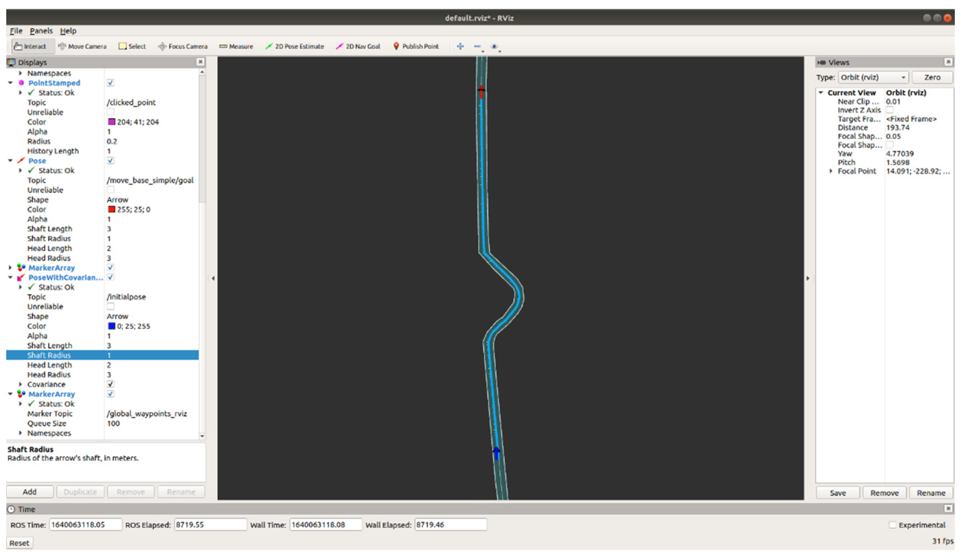Open the view Type dropdown
961x560 pixels.
click(x=873, y=77)
